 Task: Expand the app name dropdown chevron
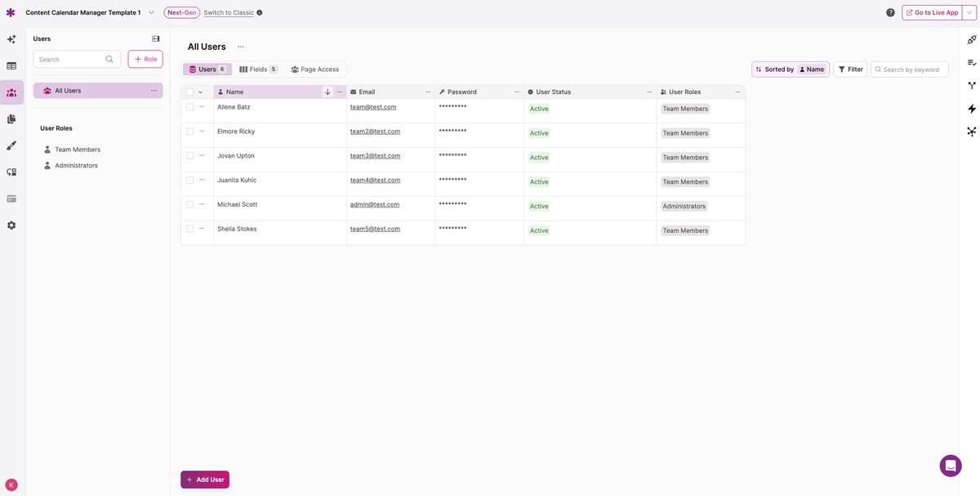pyautogui.click(x=151, y=13)
